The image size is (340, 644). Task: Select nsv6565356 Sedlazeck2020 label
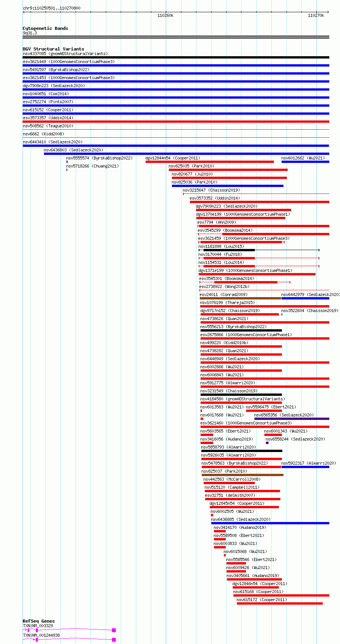click(284, 415)
